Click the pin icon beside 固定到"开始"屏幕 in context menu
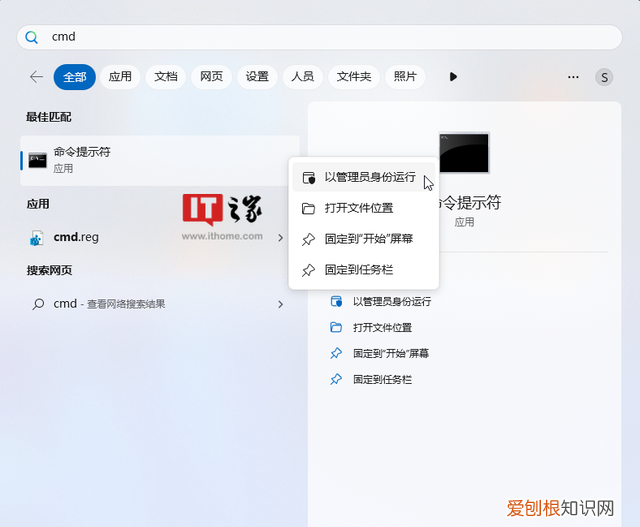This screenshot has height=527, width=640. [308, 239]
